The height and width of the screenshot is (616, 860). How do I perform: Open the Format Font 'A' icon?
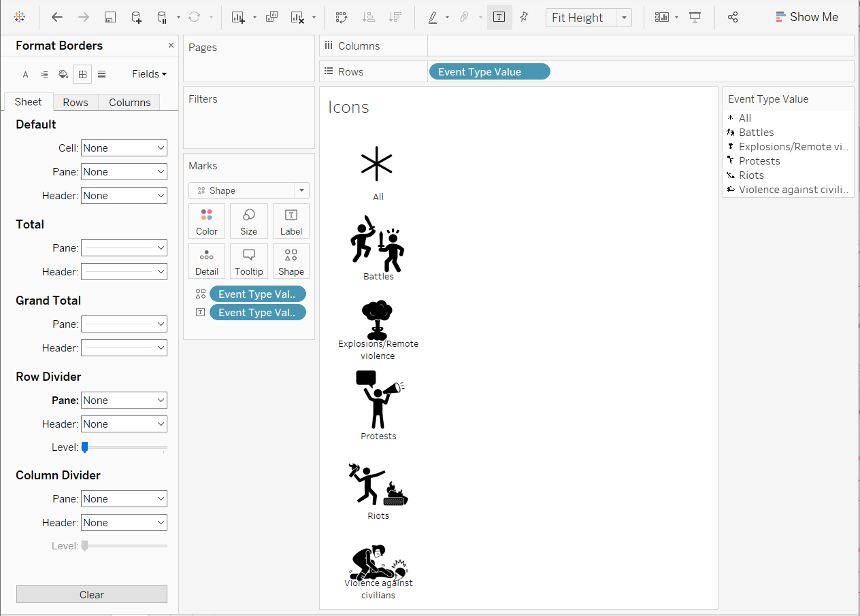[x=26, y=74]
